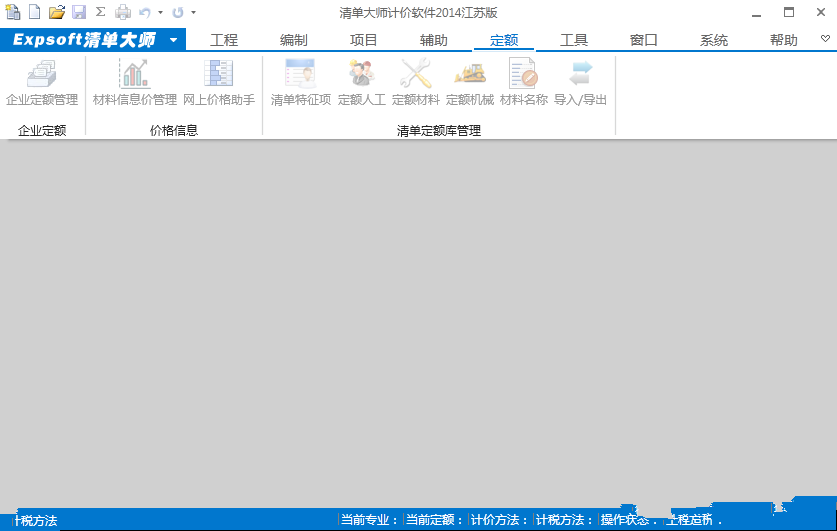Click 当前专业 in status bar
Image resolution: width=837 pixels, height=531 pixels.
(x=369, y=520)
